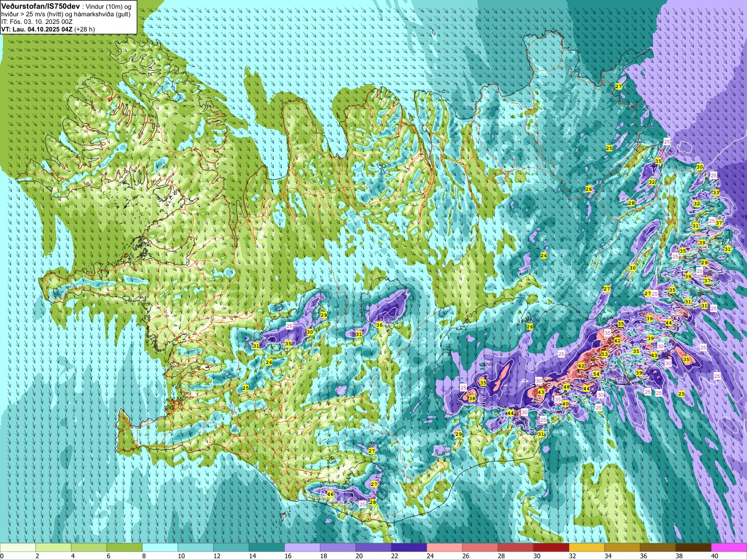Click the yellow 53 gust label
Screen dimensions: 747x560
point(605,354)
